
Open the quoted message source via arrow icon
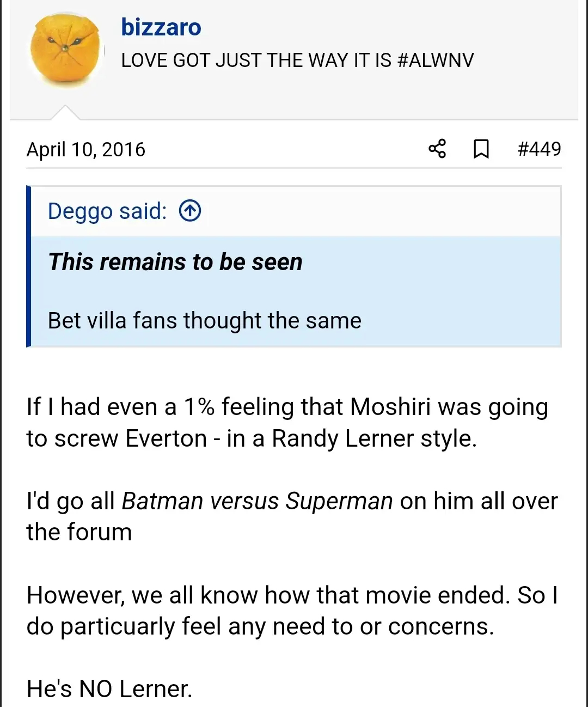(189, 211)
